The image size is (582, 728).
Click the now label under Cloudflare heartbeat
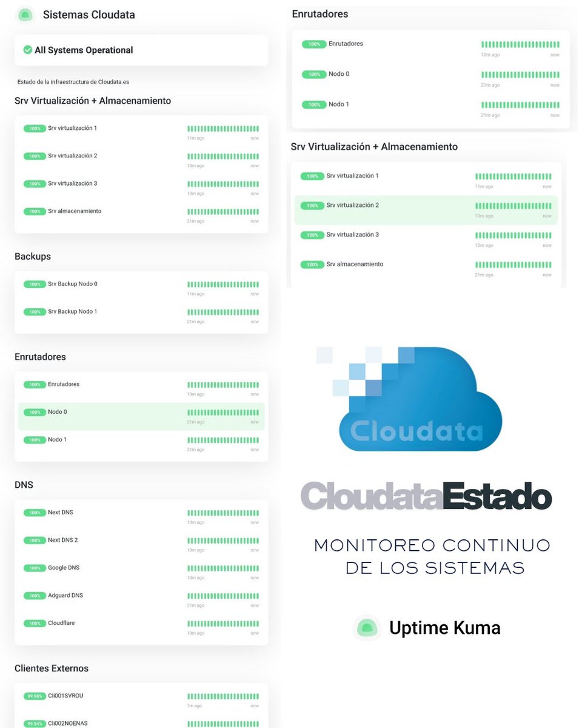255,633
